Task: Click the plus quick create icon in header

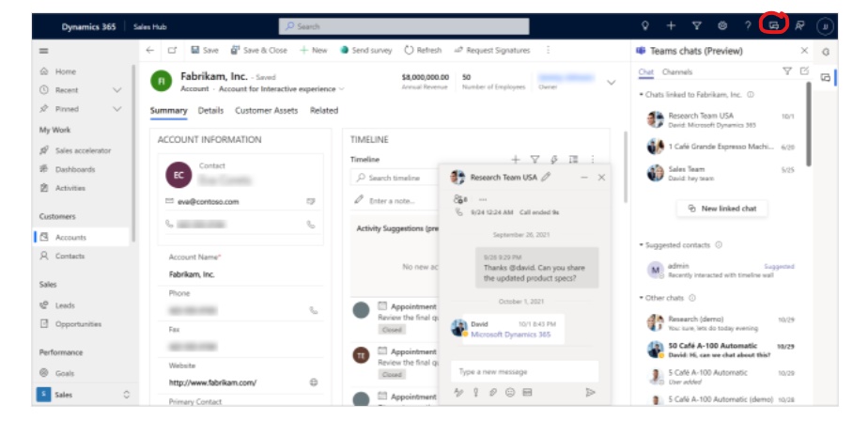Action: [x=671, y=25]
